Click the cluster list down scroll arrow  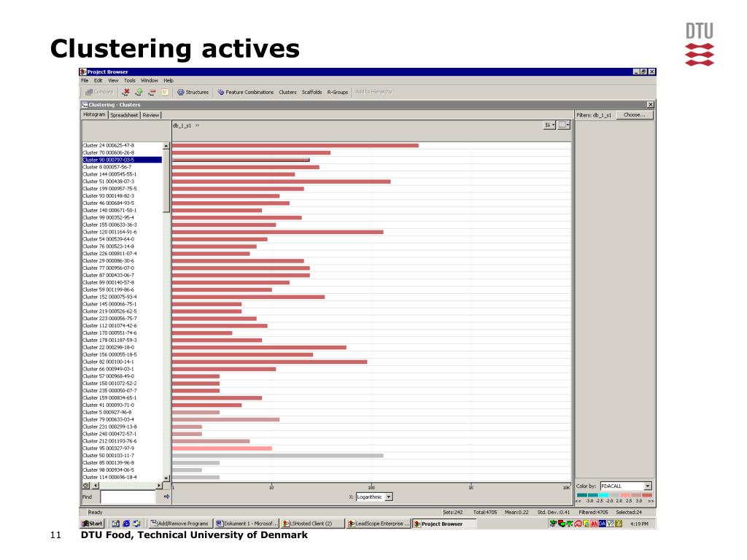[x=166, y=478]
